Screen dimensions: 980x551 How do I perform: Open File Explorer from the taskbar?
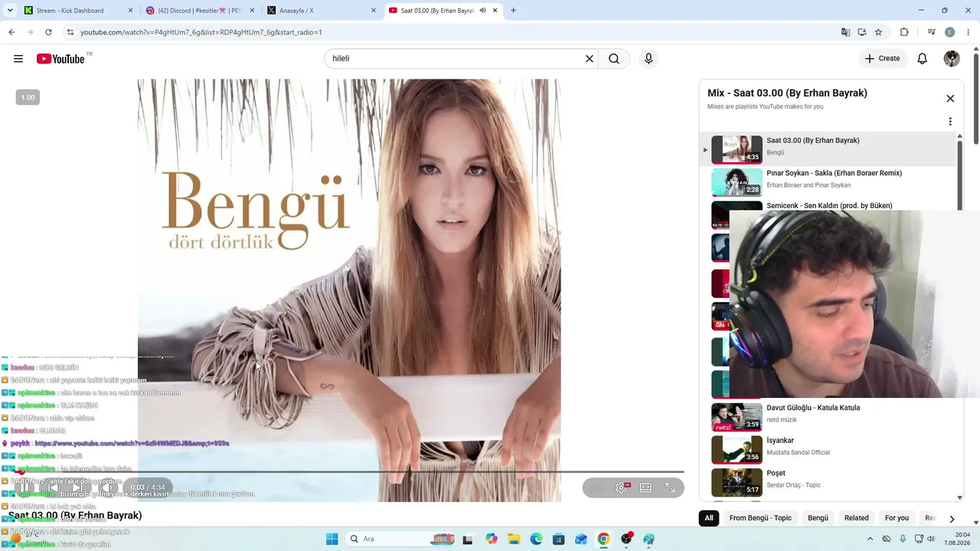point(514,539)
